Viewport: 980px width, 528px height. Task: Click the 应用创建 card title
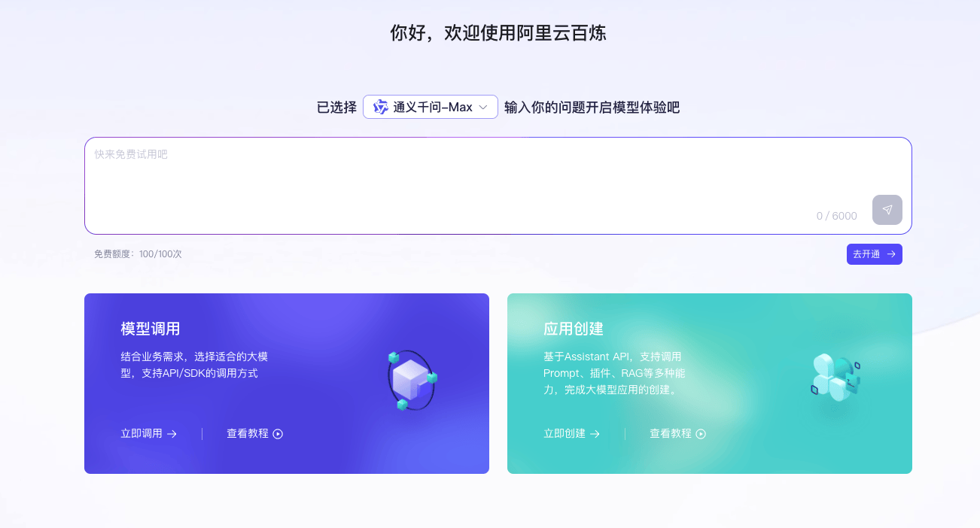pos(574,329)
